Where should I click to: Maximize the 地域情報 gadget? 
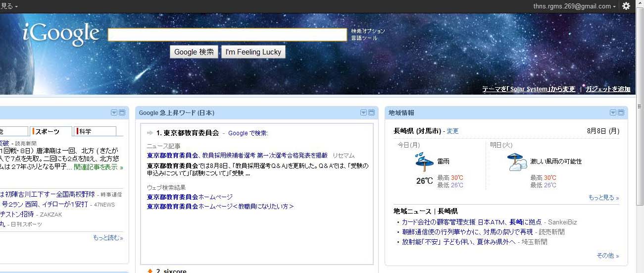(x=621, y=112)
